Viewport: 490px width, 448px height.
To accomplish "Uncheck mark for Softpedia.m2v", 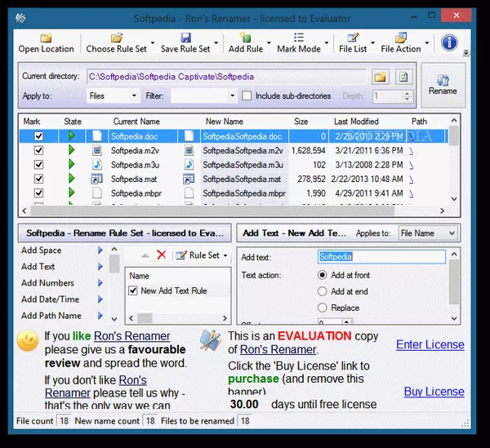I will click(x=38, y=150).
